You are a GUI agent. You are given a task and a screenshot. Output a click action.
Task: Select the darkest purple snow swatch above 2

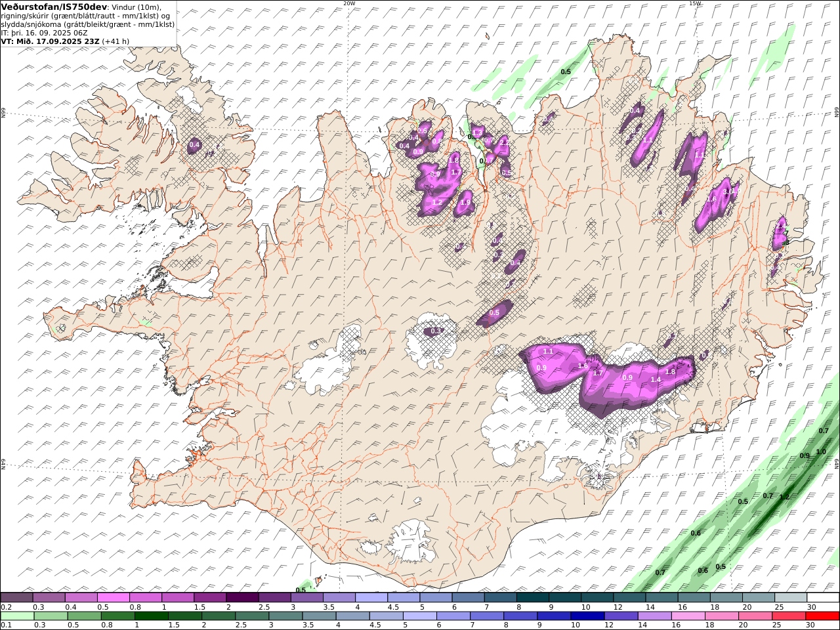tap(242, 598)
